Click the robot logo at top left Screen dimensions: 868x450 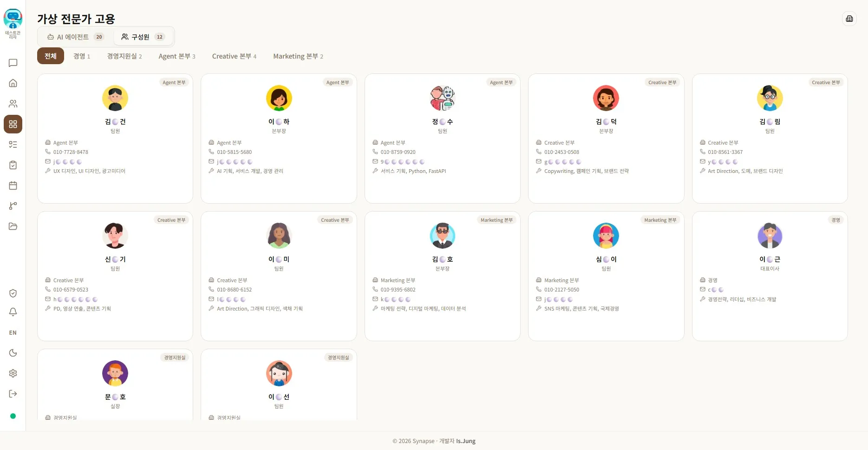coord(13,20)
